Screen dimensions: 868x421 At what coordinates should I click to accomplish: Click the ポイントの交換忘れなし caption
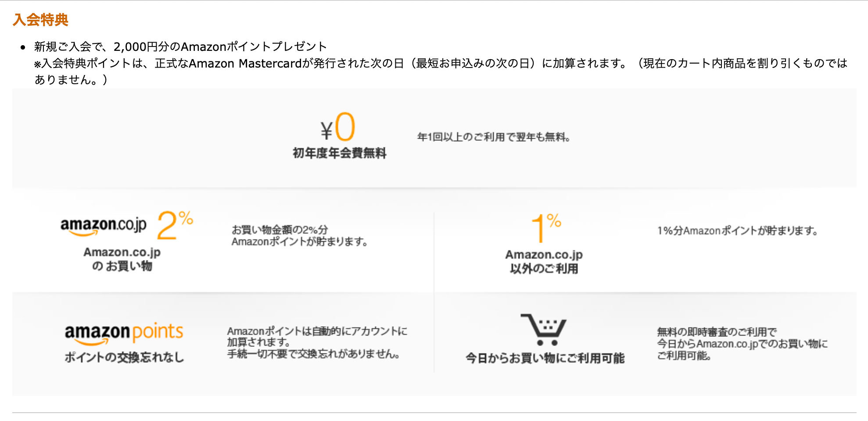(x=124, y=357)
